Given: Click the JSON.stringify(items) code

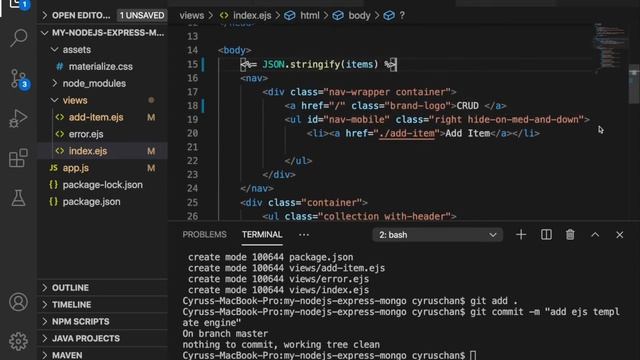Looking at the screenshot, I should coord(320,64).
